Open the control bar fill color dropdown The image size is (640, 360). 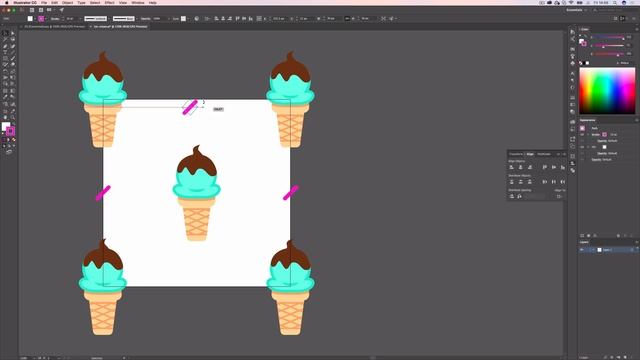[x=35, y=19]
